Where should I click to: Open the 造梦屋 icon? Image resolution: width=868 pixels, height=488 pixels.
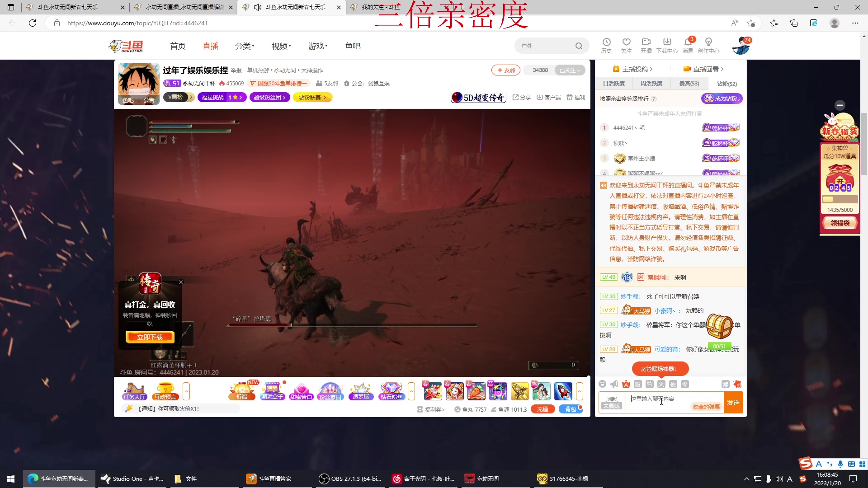tap(361, 391)
